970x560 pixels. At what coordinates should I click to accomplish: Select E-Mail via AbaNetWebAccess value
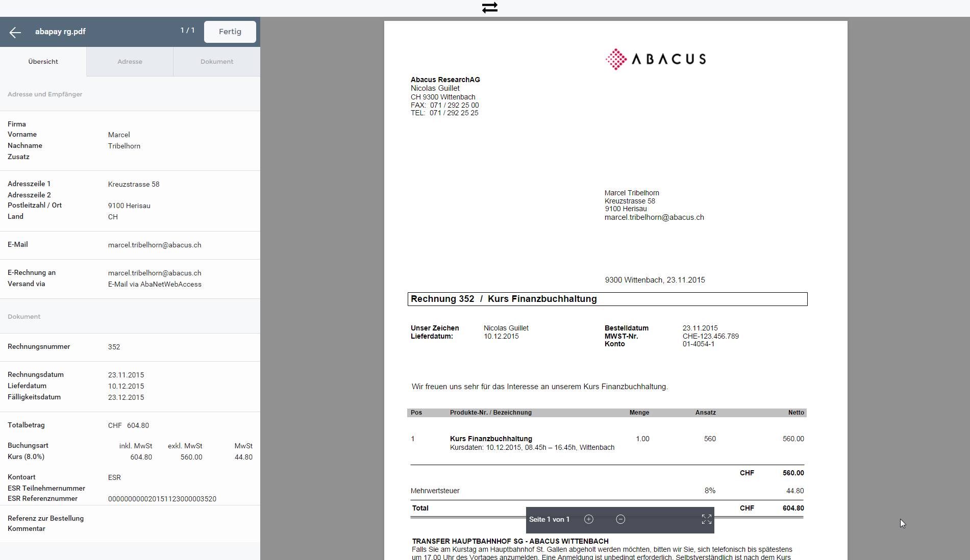click(155, 285)
